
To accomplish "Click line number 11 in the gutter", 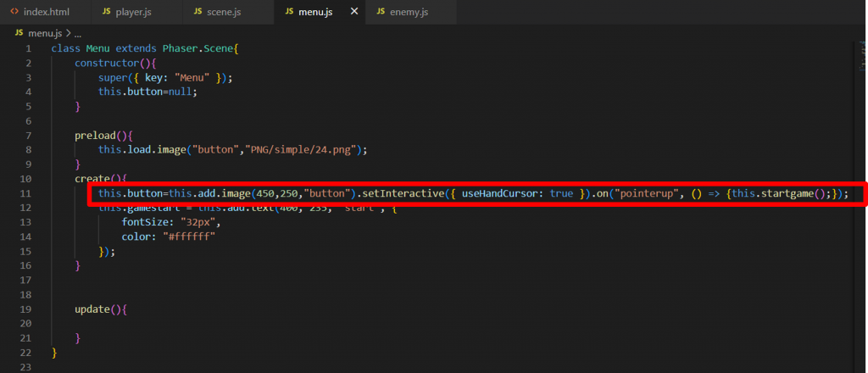I will point(26,193).
